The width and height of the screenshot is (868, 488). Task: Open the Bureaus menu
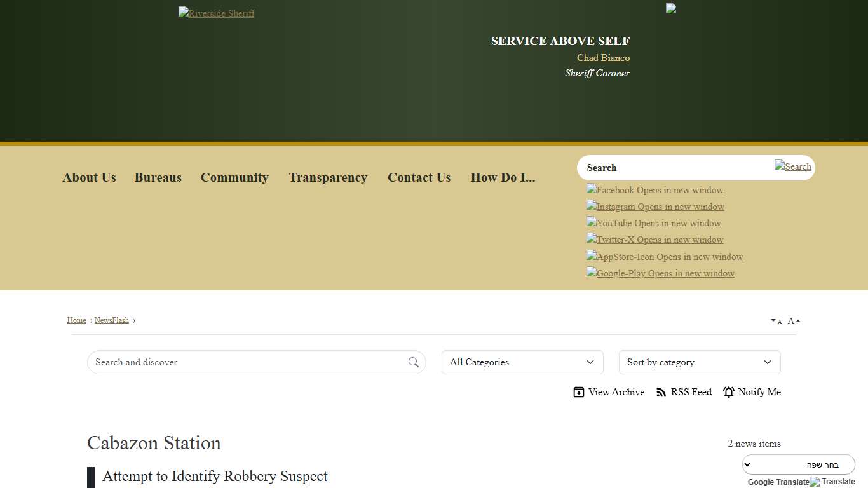(158, 178)
